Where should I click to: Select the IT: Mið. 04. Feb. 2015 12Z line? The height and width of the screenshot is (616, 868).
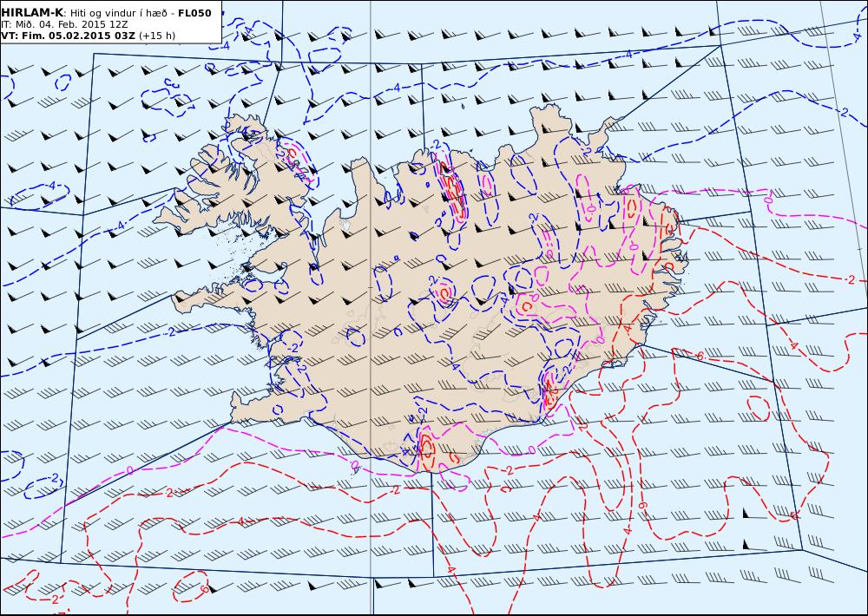(64, 24)
